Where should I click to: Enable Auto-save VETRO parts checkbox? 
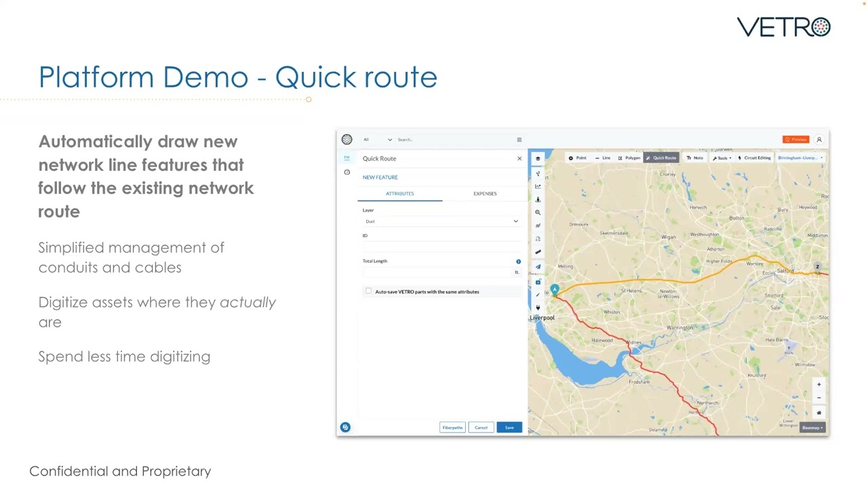pos(368,291)
